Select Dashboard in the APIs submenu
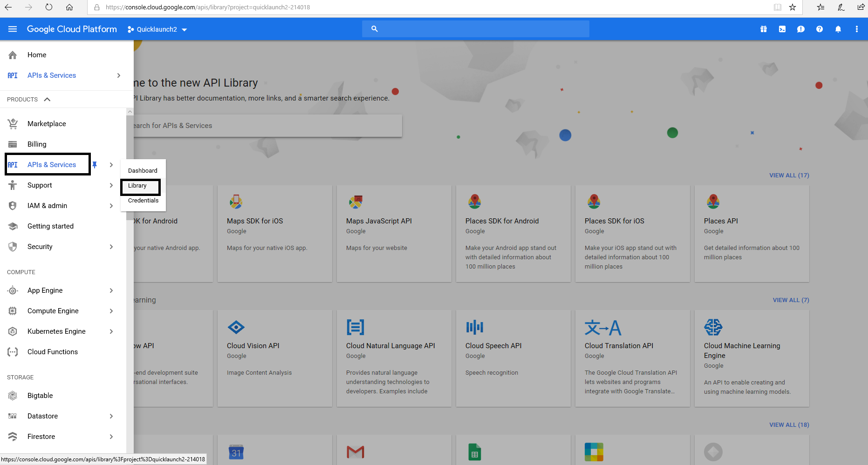Screen dimensions: 868x465 click(x=143, y=171)
